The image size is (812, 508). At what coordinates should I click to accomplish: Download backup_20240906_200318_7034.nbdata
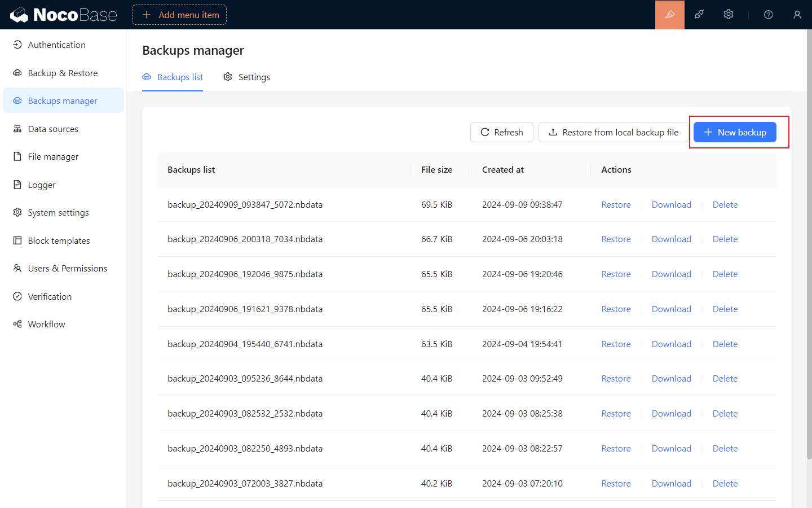[671, 239]
